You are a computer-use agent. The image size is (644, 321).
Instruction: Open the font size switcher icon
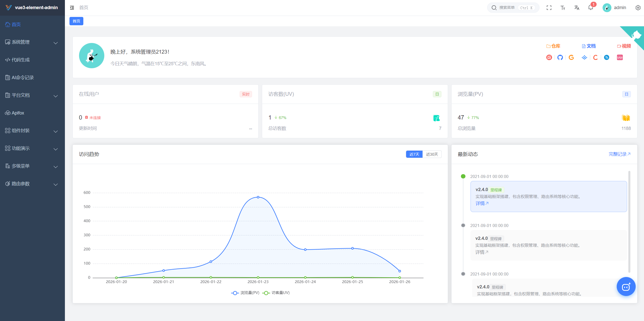click(x=563, y=8)
